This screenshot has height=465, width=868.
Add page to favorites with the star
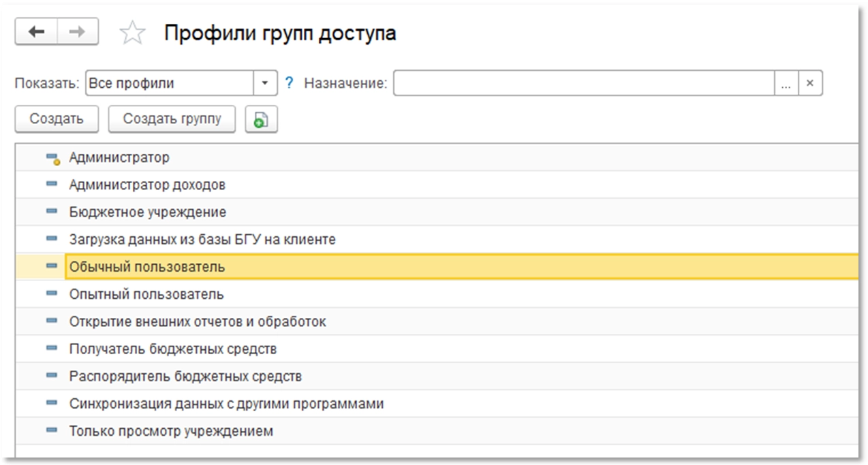tap(132, 33)
